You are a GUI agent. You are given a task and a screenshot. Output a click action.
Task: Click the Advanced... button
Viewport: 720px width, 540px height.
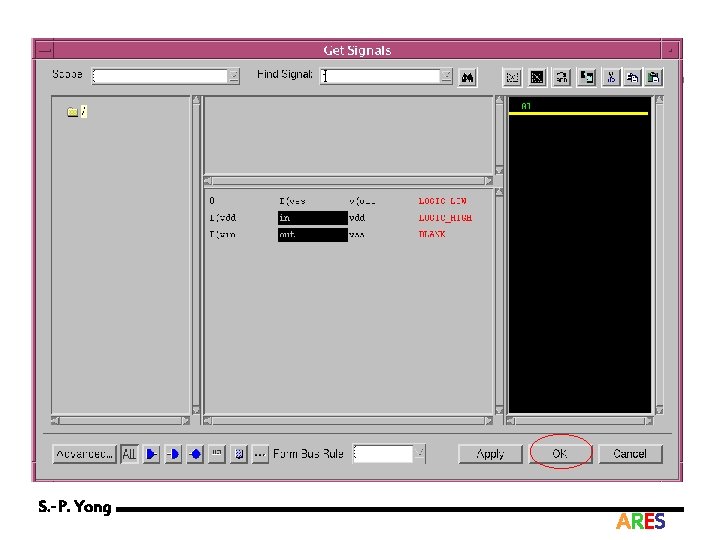84,454
